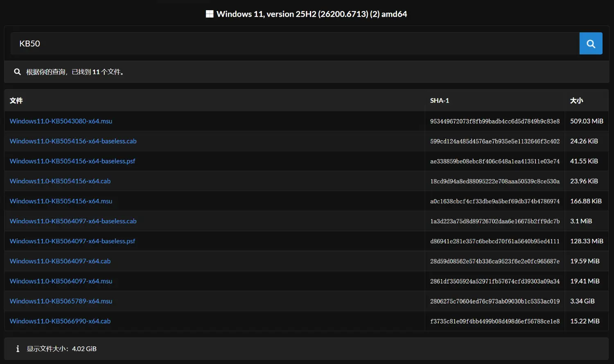Open Windows11.0-KB5054156-x64-baseless.psf link
This screenshot has height=364, width=614.
click(x=72, y=161)
